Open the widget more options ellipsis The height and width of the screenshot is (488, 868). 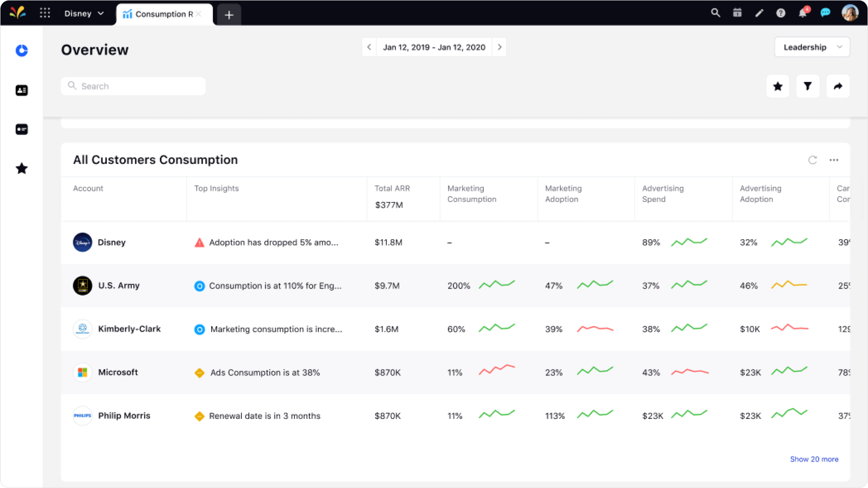click(834, 160)
